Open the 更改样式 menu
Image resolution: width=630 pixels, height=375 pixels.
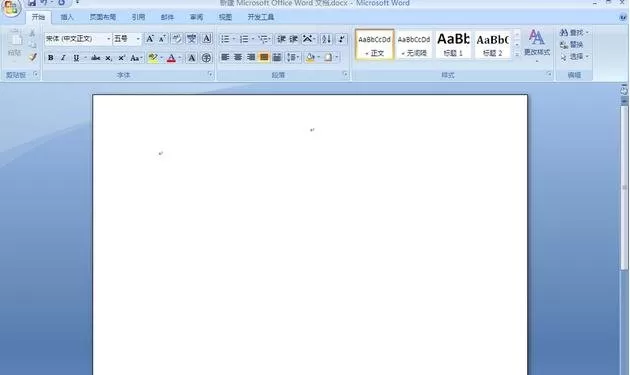537,46
